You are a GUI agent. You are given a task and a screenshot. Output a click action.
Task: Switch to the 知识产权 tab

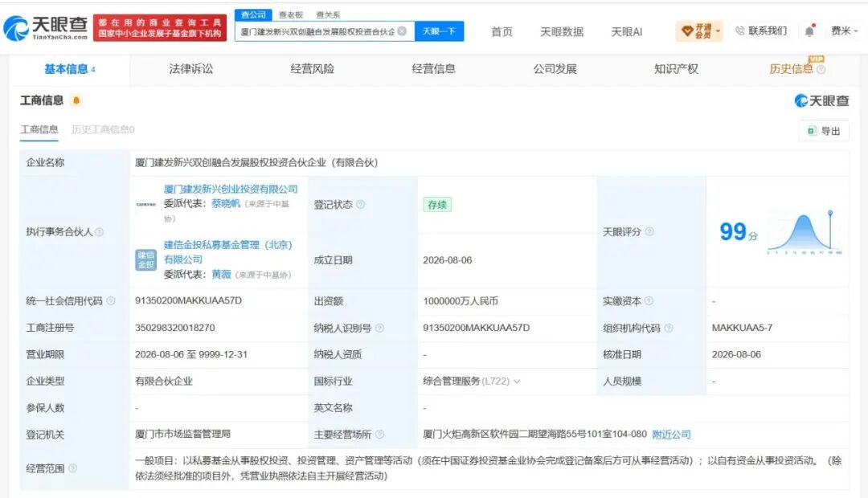(x=676, y=69)
